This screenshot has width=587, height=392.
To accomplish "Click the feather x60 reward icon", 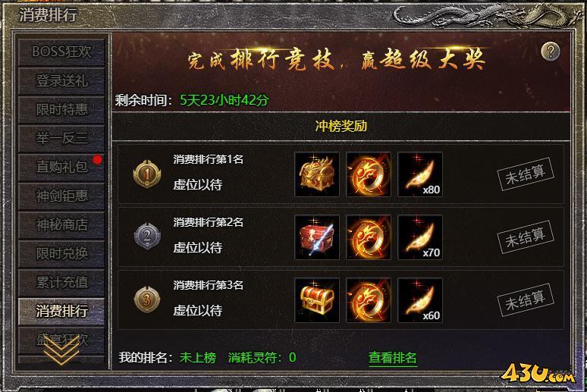I will click(419, 300).
